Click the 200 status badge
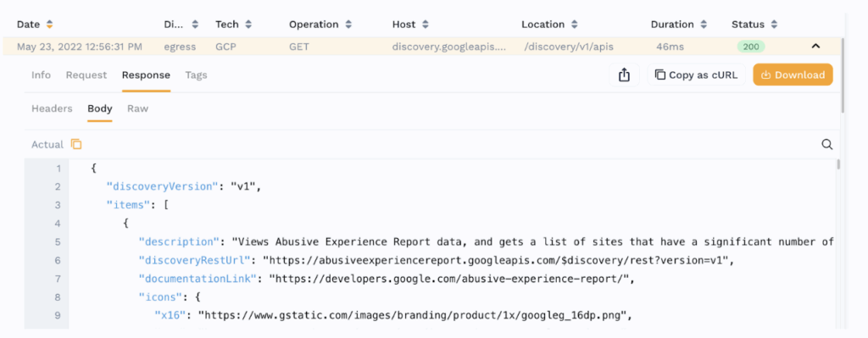868x338 pixels. point(751,47)
